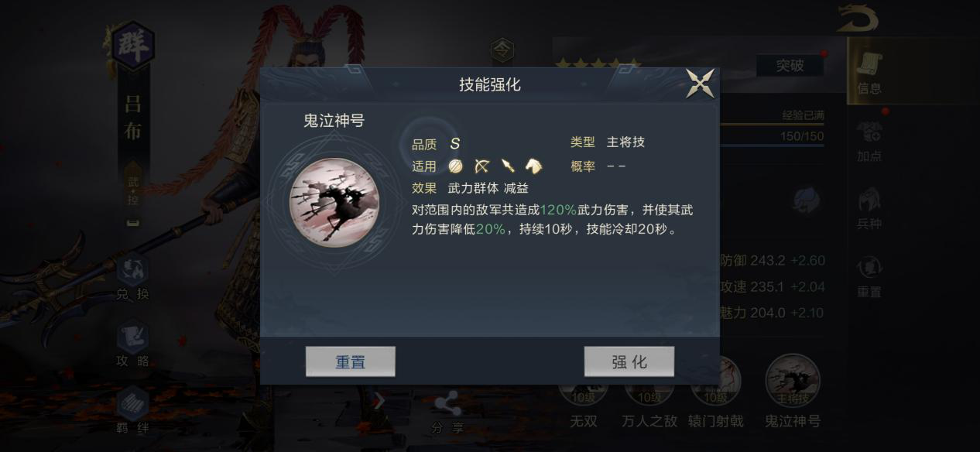Screen dimensions: 980x452
Task: Click the 突破 breakthrough button
Action: (790, 66)
